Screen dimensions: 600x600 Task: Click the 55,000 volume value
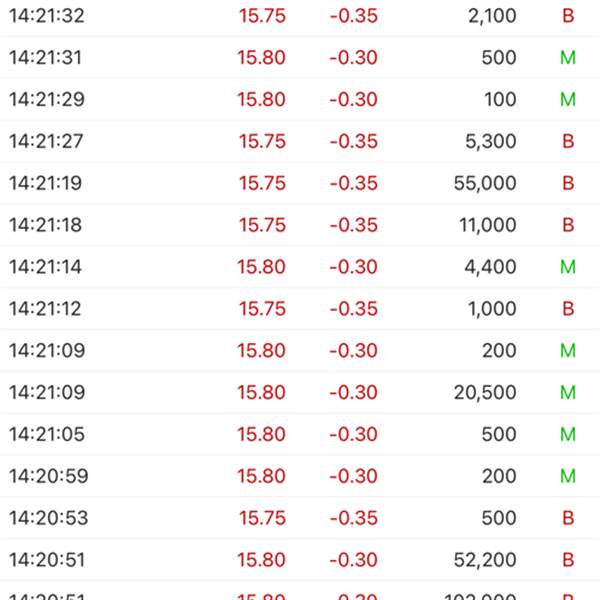(485, 183)
